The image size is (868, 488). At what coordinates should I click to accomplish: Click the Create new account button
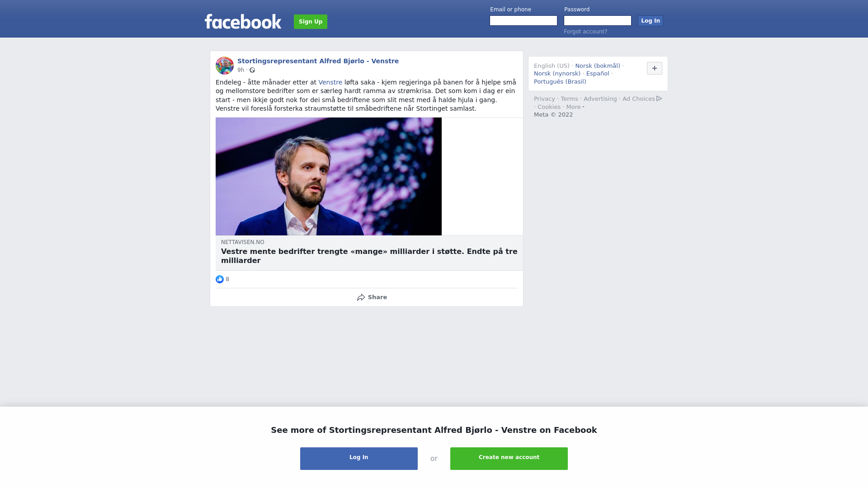click(x=509, y=459)
